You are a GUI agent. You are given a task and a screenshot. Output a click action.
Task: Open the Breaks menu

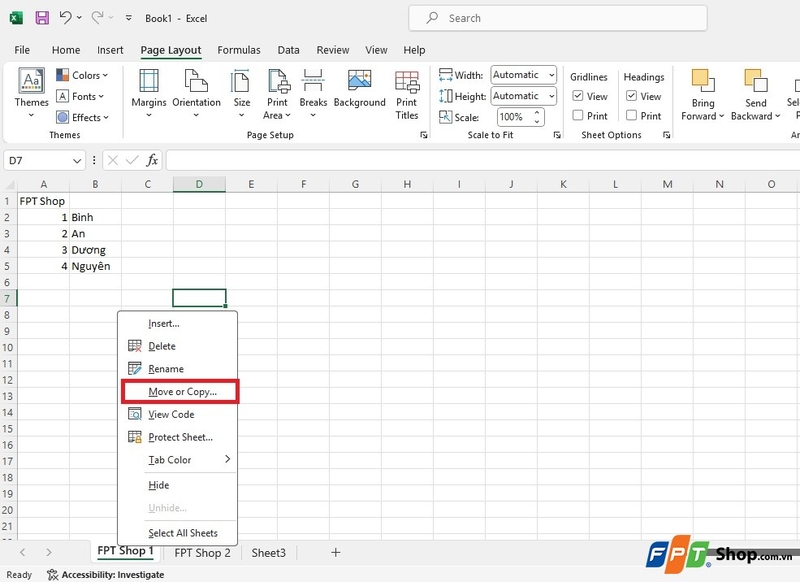(313, 93)
